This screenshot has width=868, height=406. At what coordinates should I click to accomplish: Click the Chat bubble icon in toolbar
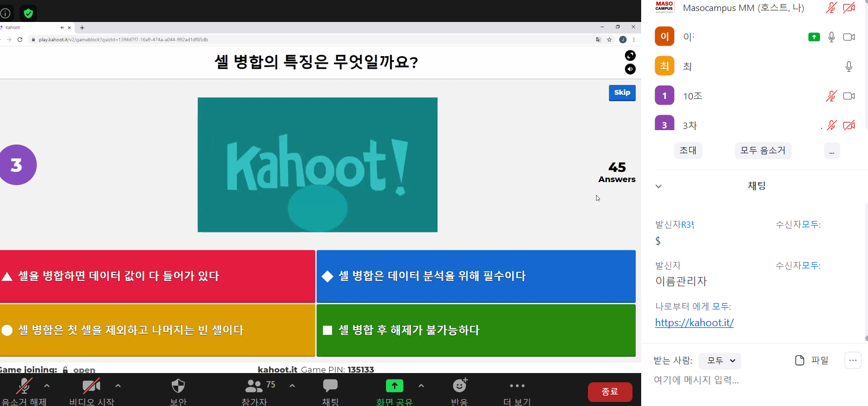[330, 386]
